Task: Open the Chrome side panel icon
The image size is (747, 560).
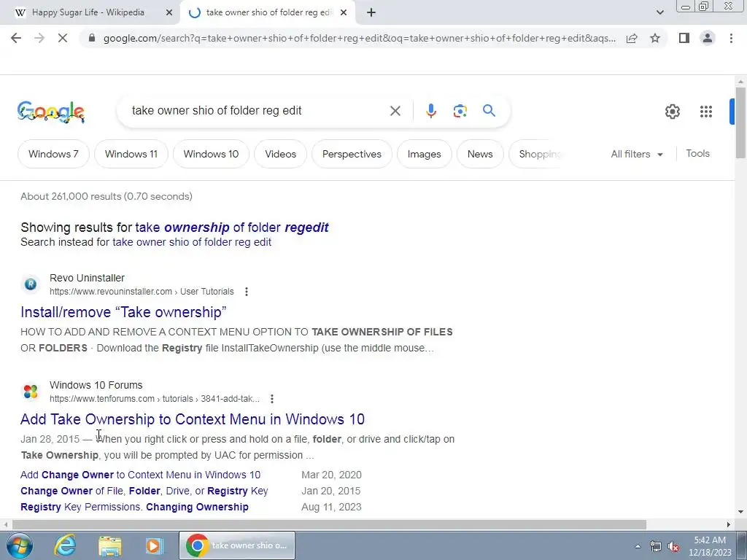Action: 684,38
